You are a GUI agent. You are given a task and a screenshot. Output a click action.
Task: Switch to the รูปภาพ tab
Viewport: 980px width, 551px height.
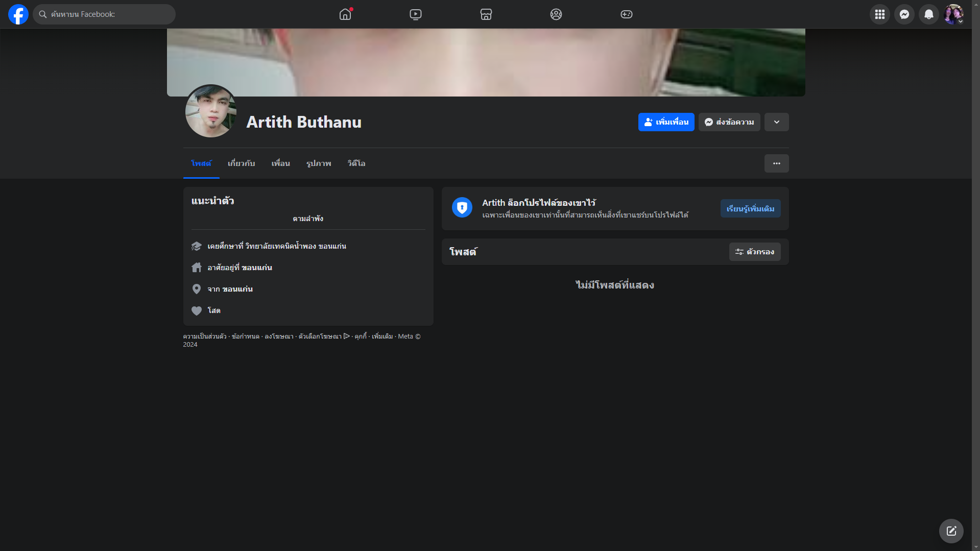319,163
